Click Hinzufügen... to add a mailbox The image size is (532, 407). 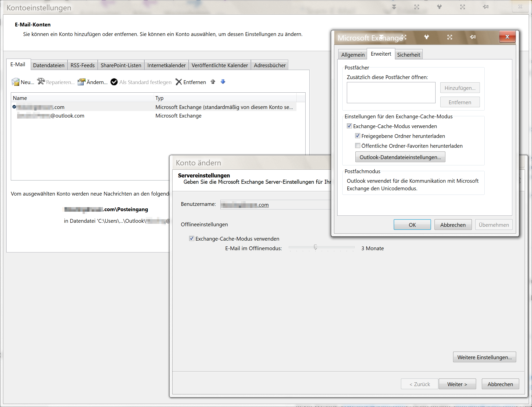coord(460,88)
